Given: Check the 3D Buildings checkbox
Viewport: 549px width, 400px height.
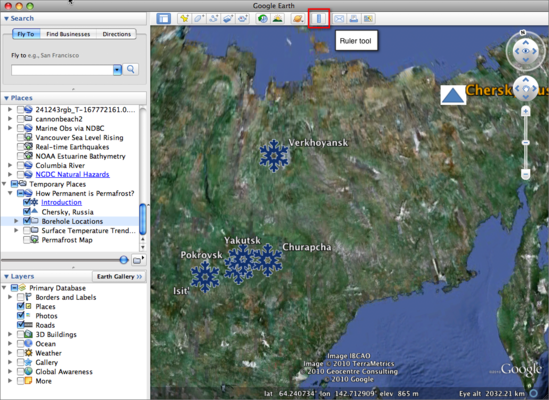Looking at the screenshot, I should click(20, 335).
